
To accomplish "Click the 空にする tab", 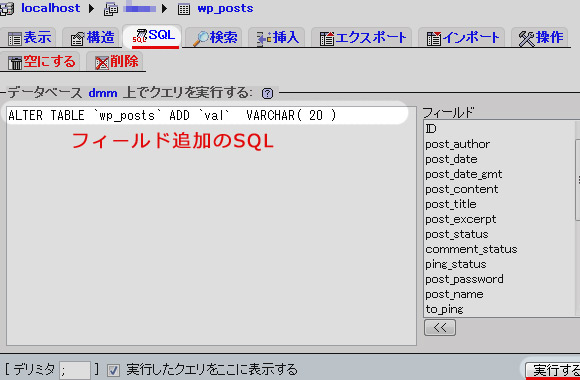I will pos(40,62).
